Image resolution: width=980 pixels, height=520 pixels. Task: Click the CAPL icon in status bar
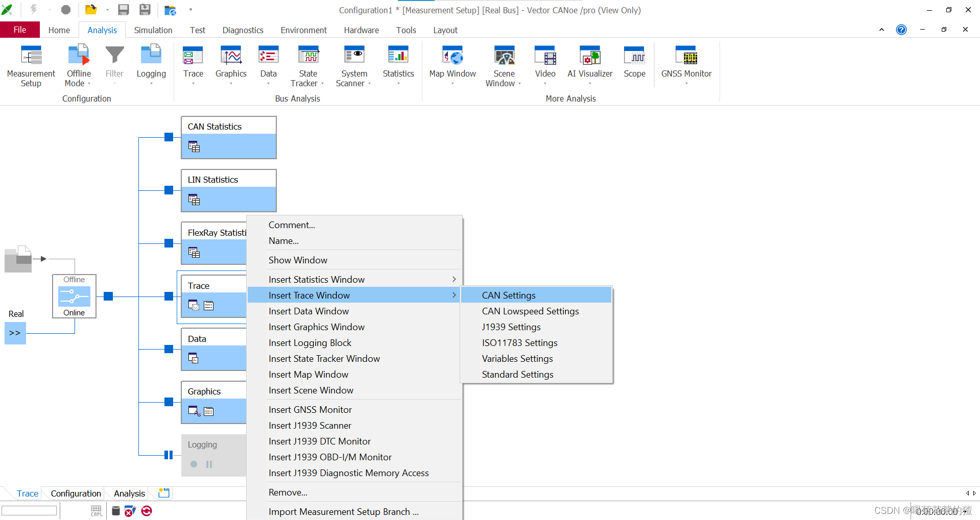pyautogui.click(x=97, y=511)
